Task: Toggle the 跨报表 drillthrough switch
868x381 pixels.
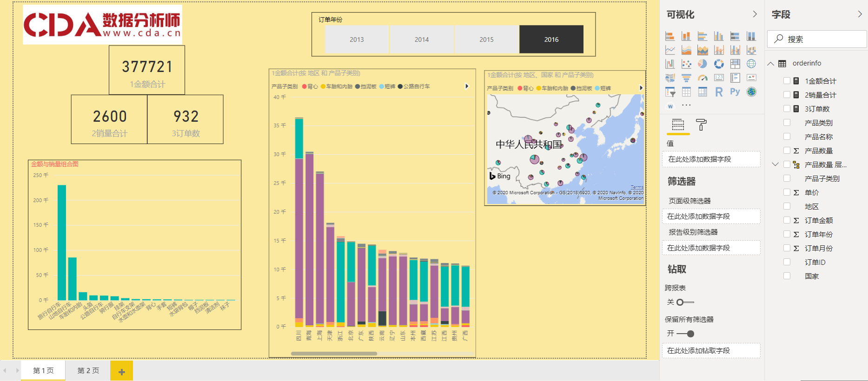Action: [x=684, y=302]
